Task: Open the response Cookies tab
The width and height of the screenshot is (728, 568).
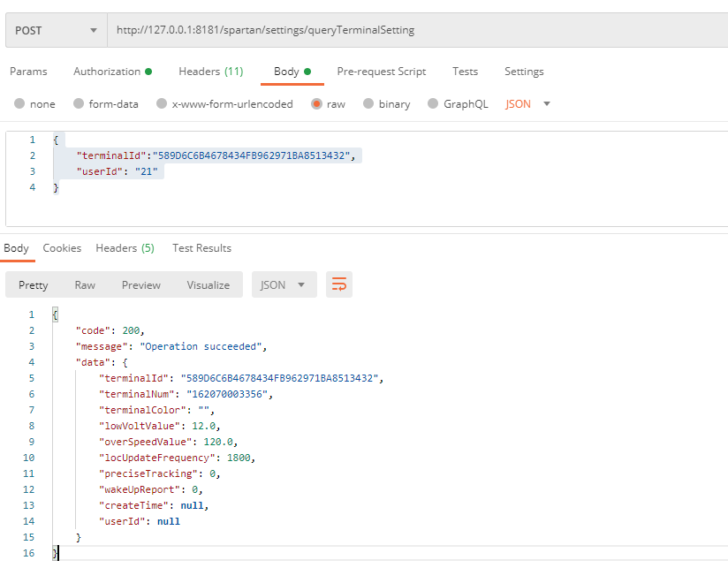Action: tap(62, 248)
